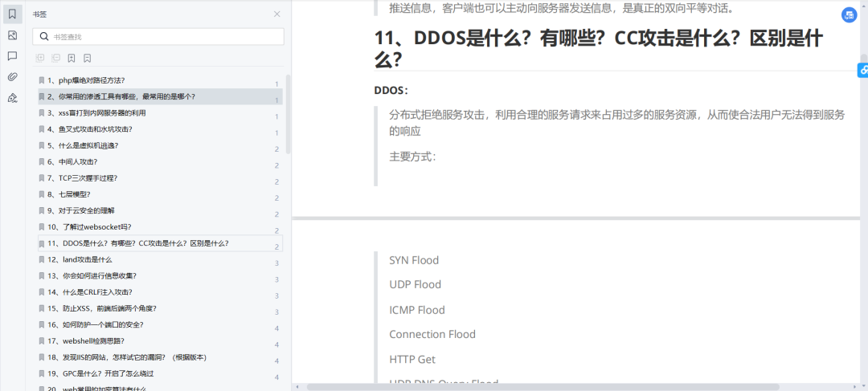Click bookmark icon beside 4、鱼叉式攻击和水坑攻击?
868x391 pixels.
click(x=42, y=128)
